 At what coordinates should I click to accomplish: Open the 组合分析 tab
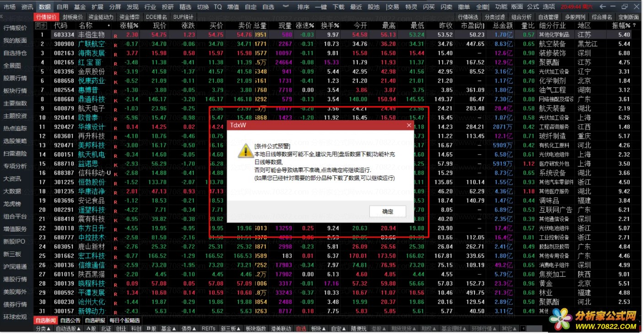(522, 17)
